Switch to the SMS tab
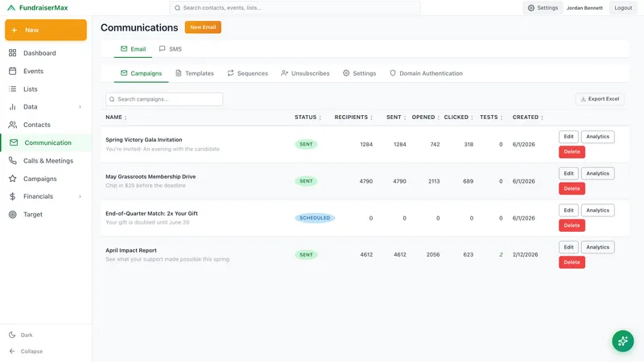Viewport: 644px width, 362px height. tap(171, 49)
